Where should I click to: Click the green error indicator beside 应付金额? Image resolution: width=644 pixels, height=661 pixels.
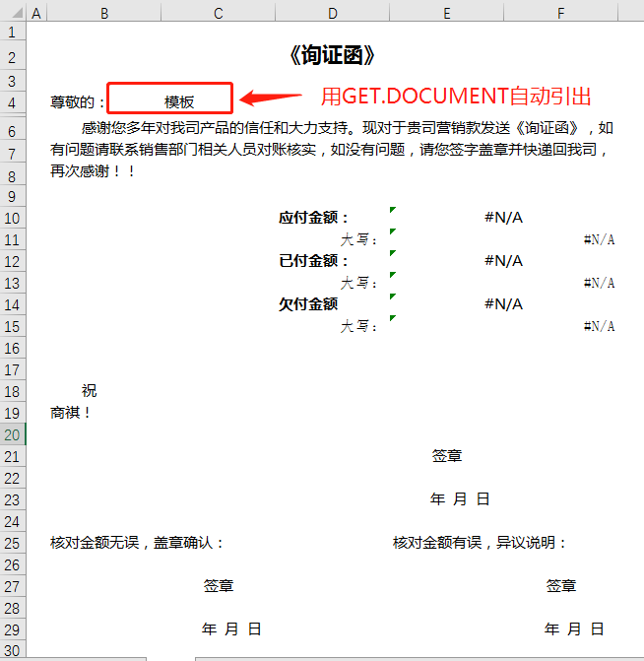click(x=393, y=210)
